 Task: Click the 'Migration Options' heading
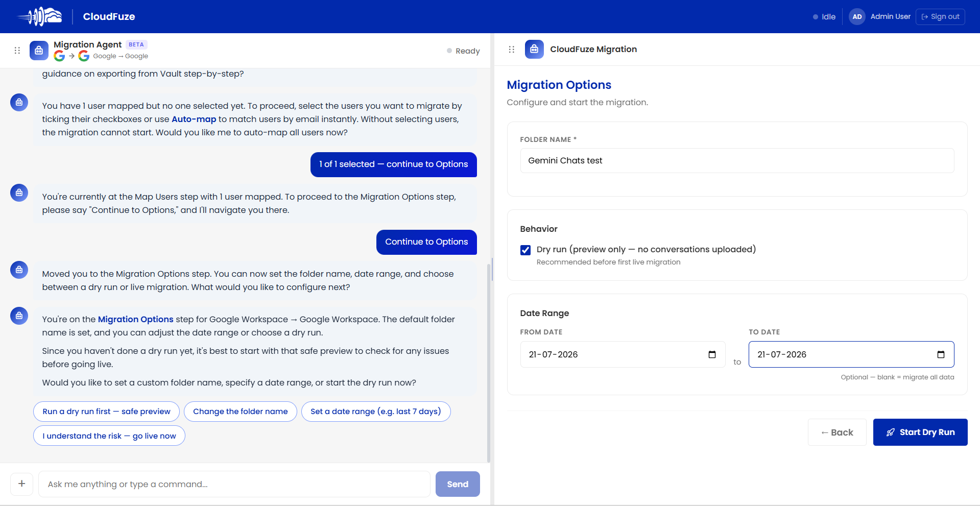(x=559, y=85)
